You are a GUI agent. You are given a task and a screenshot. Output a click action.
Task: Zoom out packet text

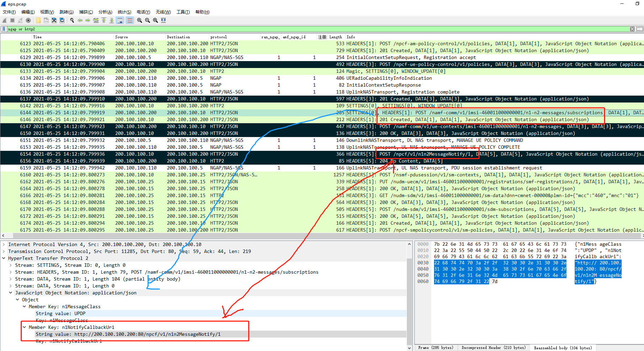coord(148,20)
